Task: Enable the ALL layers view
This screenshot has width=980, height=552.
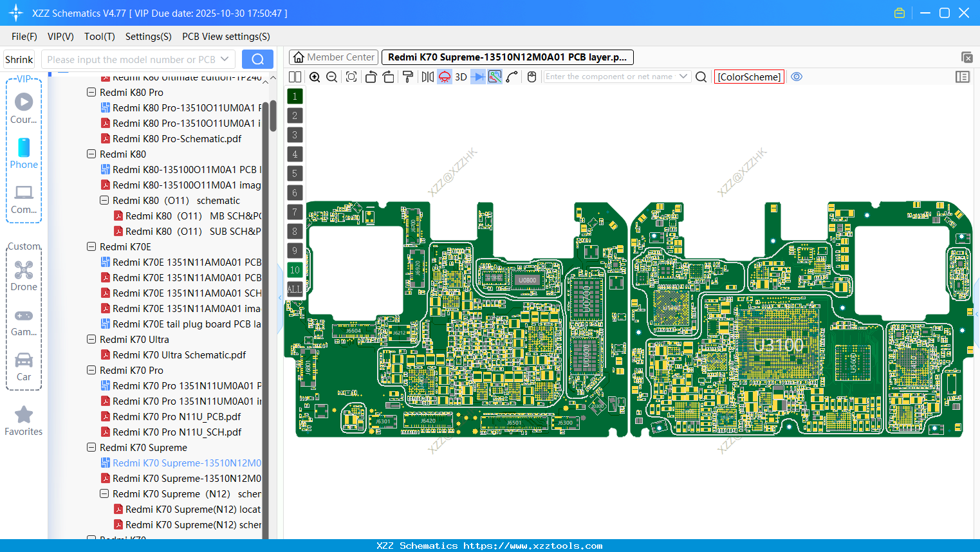Action: coord(295,289)
